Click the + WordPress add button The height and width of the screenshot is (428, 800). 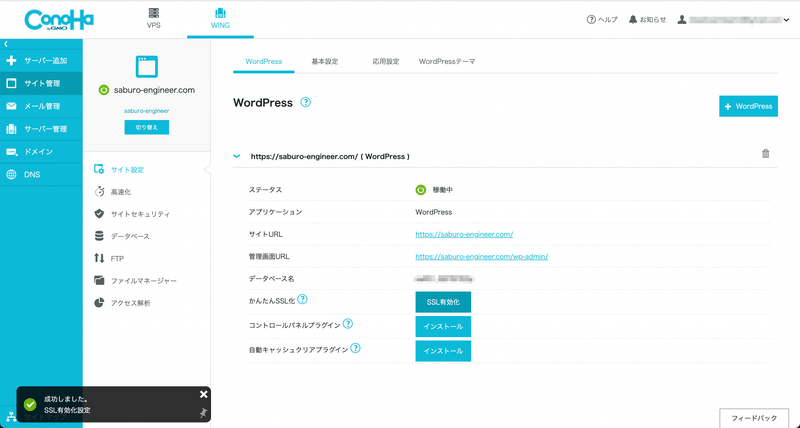pyautogui.click(x=748, y=106)
